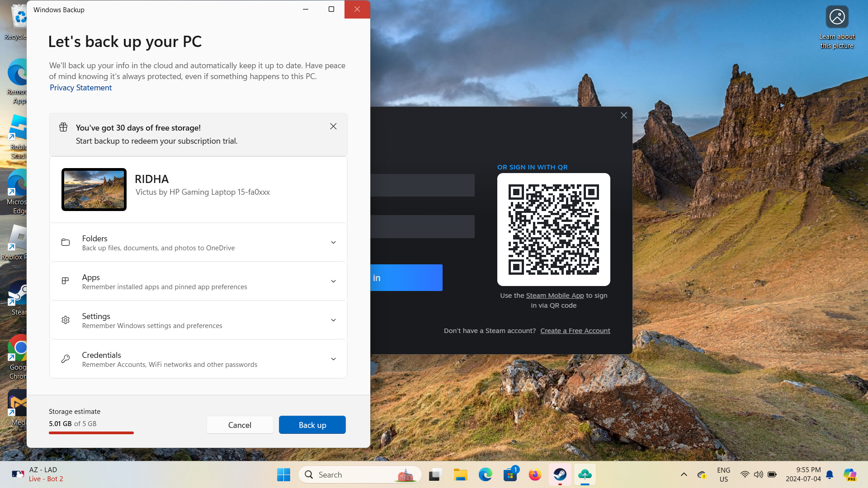The height and width of the screenshot is (488, 868).
Task: Click the taskbar Search box
Action: click(360, 475)
